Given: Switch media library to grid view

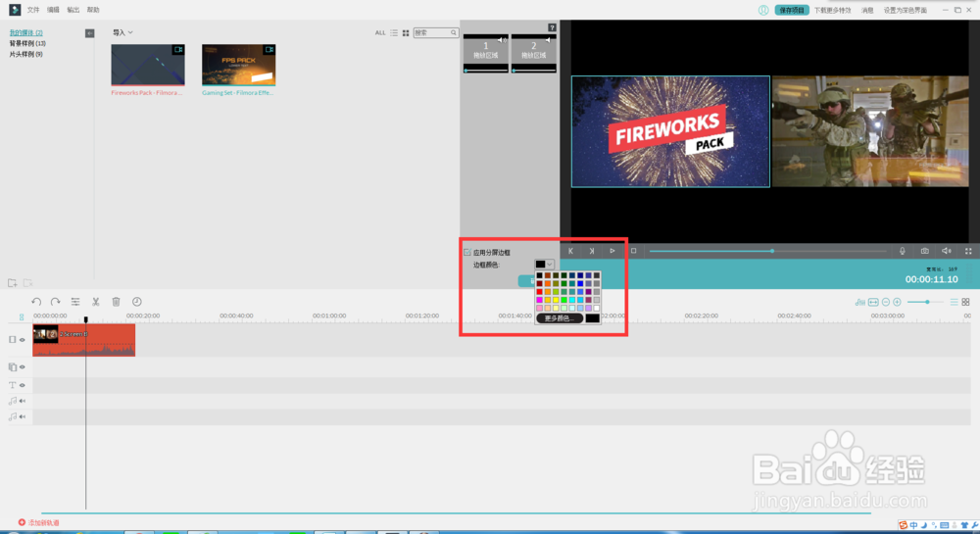Looking at the screenshot, I should [406, 32].
